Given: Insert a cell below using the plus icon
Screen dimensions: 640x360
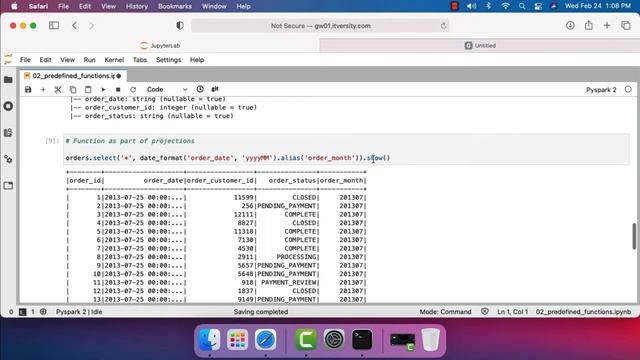Looking at the screenshot, I should (x=43, y=89).
